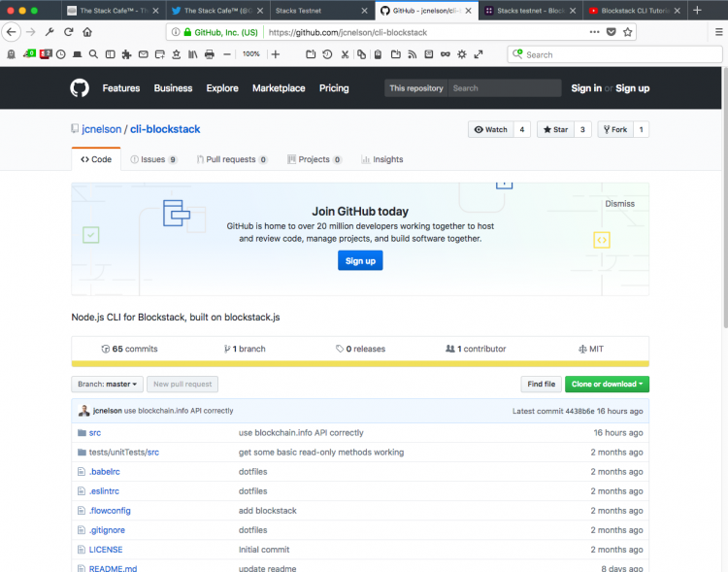The image size is (728, 572).
Task: Open developer tools via wrench icon
Action: click(50, 32)
